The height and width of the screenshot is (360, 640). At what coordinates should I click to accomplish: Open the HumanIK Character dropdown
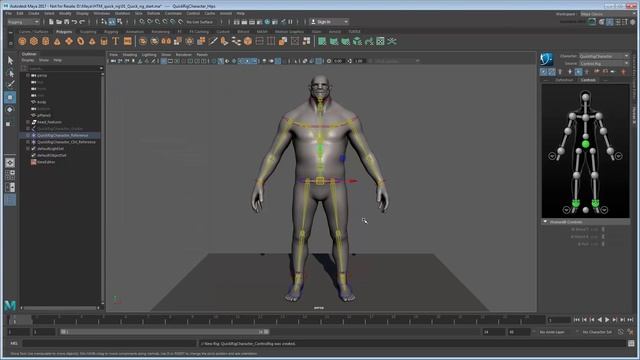point(604,56)
